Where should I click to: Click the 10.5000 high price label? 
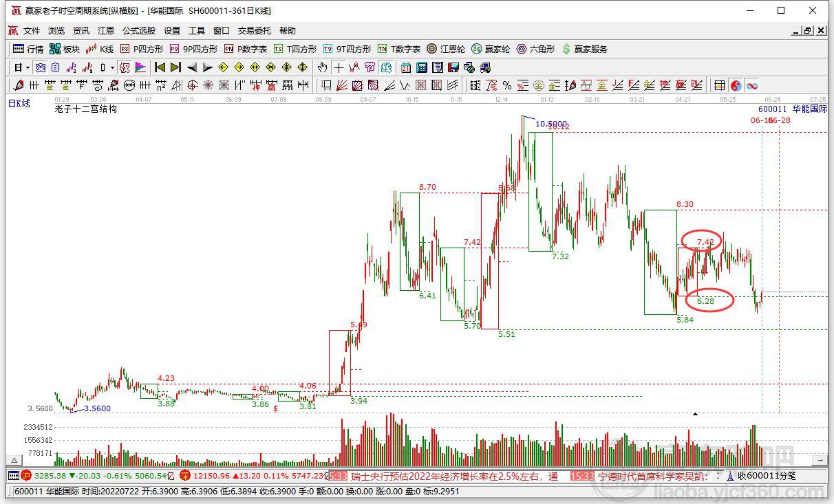point(551,123)
